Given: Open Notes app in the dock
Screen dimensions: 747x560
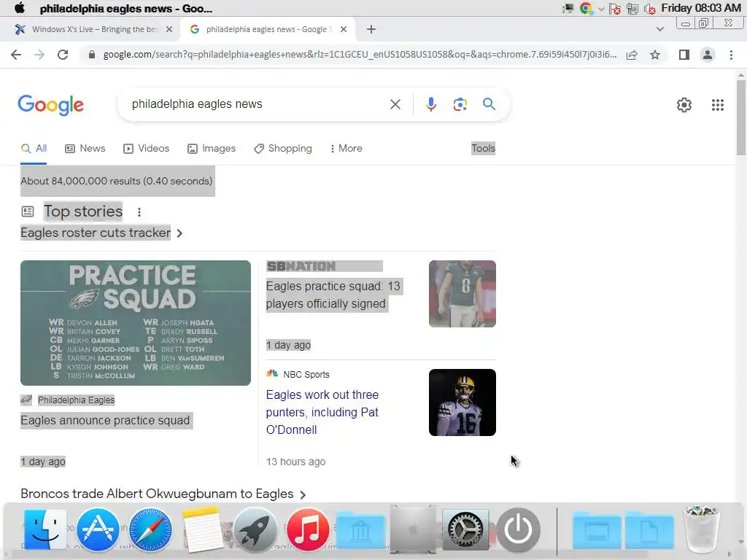Looking at the screenshot, I should click(x=202, y=529).
